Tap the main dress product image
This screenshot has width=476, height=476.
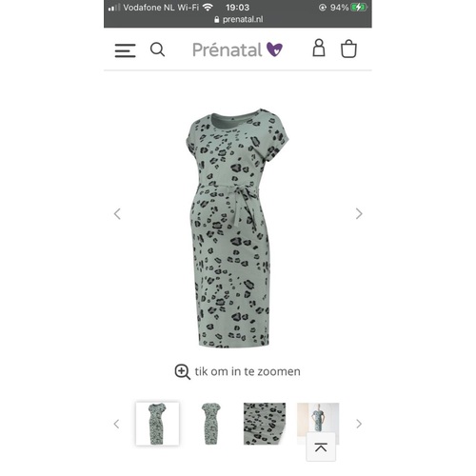coord(237,228)
